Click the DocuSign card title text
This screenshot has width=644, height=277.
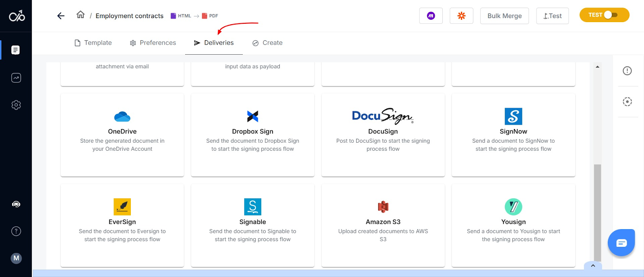(x=383, y=131)
